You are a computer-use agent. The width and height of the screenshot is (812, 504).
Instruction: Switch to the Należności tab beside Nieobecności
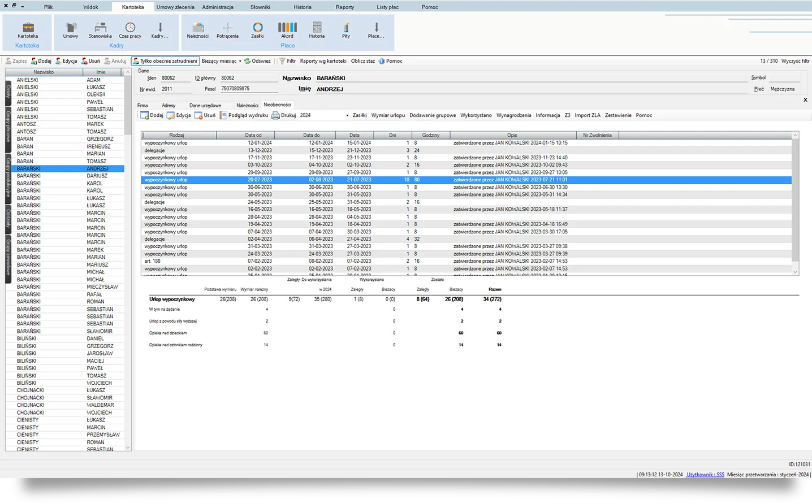click(247, 106)
